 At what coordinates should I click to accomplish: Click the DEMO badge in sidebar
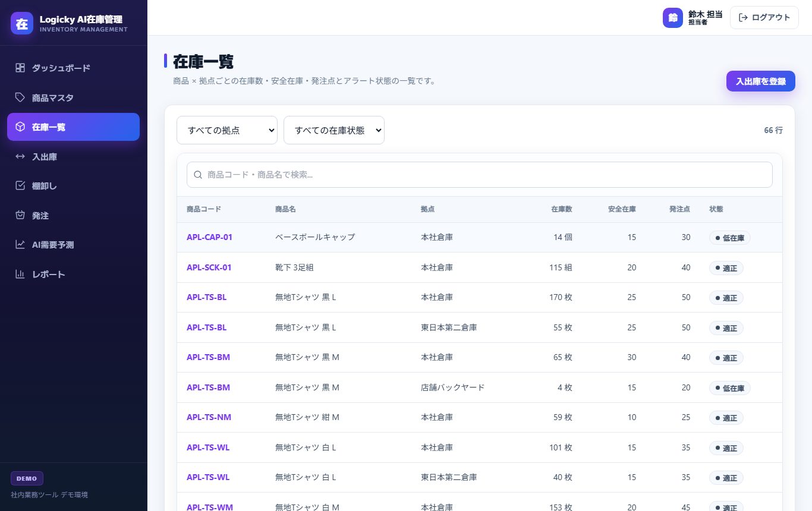[27, 478]
